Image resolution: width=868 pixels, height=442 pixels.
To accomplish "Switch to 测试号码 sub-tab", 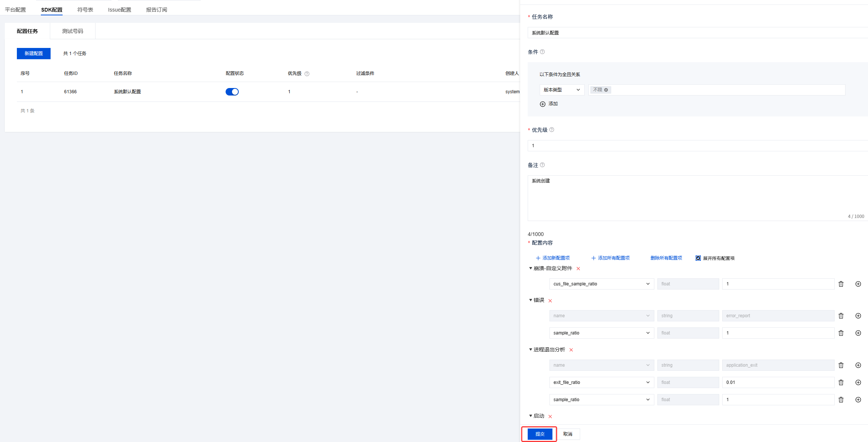I will [73, 31].
